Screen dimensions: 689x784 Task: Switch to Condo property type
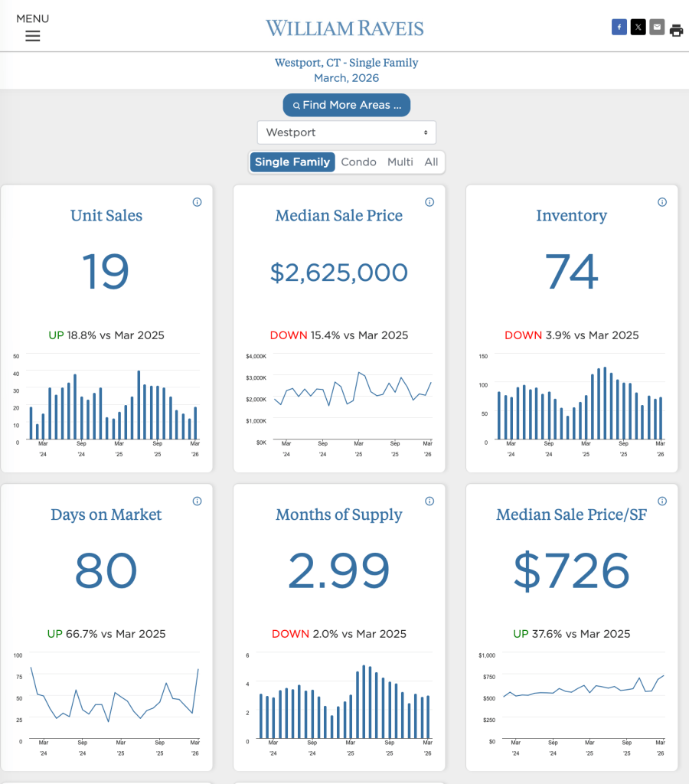[x=358, y=162]
